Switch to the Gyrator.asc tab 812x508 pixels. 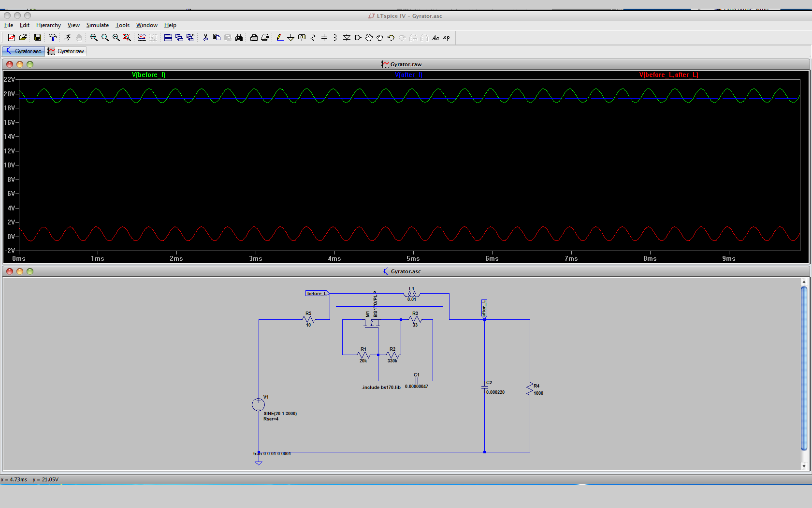(23, 51)
